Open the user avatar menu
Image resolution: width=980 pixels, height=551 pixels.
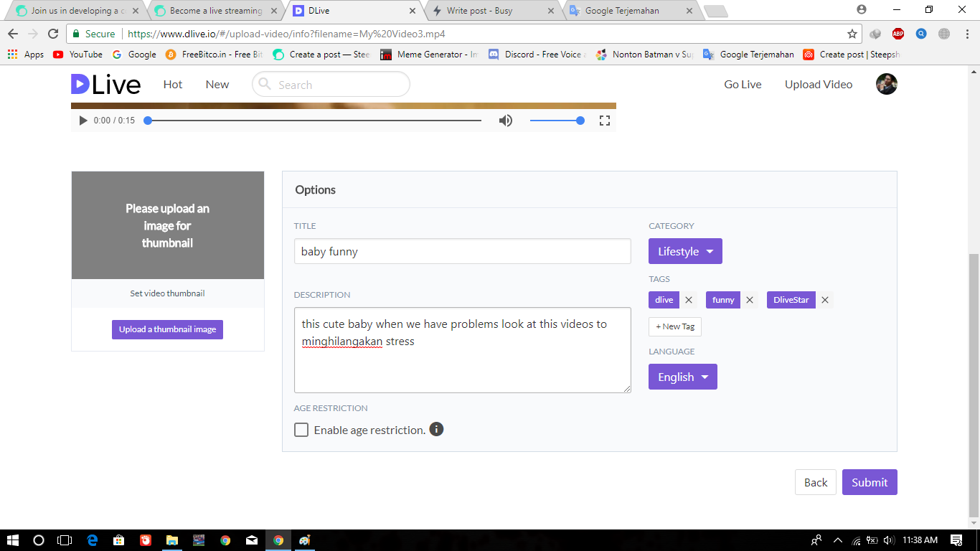(887, 84)
